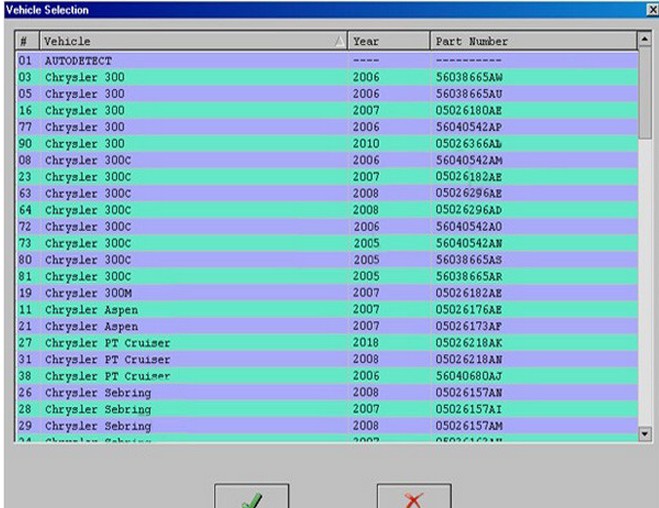Viewport: 659px width, 508px height.
Task: Select Chrysler Aspen row number 11
Action: (327, 310)
